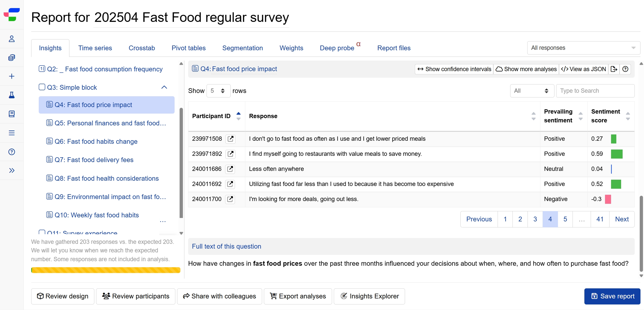The height and width of the screenshot is (310, 644).
Task: Click the export file icon beside View as JSON
Action: (614, 69)
